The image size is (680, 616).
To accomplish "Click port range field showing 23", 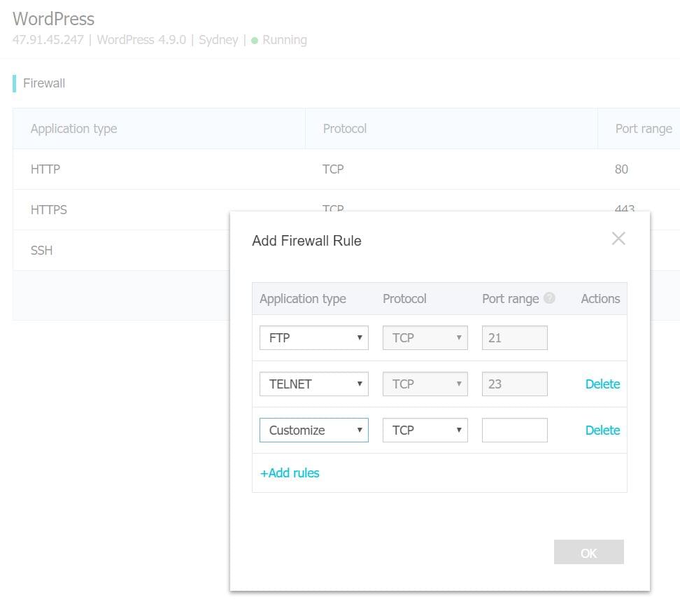I will [514, 384].
